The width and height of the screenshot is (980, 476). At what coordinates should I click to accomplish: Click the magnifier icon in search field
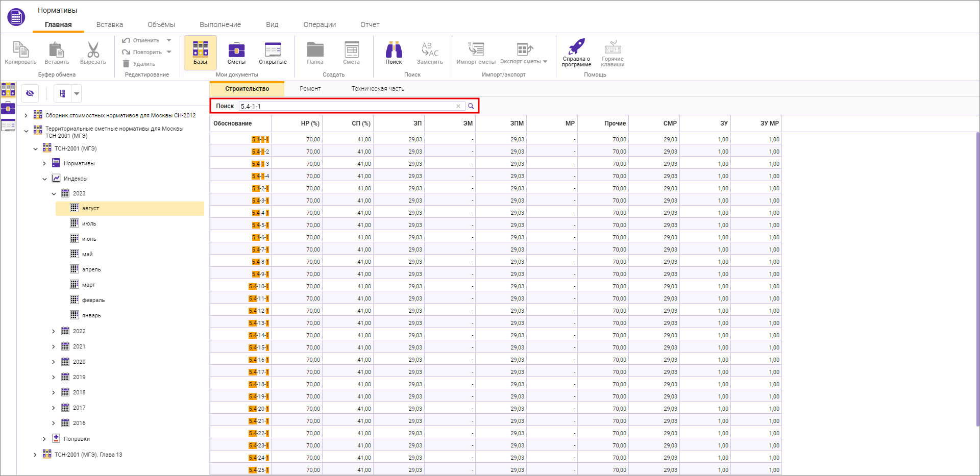[x=471, y=106]
